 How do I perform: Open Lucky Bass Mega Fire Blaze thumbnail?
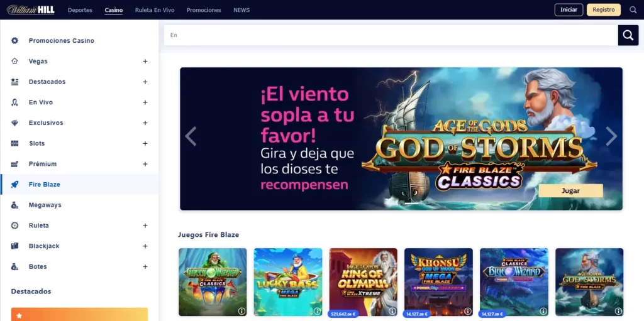pyautogui.click(x=288, y=282)
